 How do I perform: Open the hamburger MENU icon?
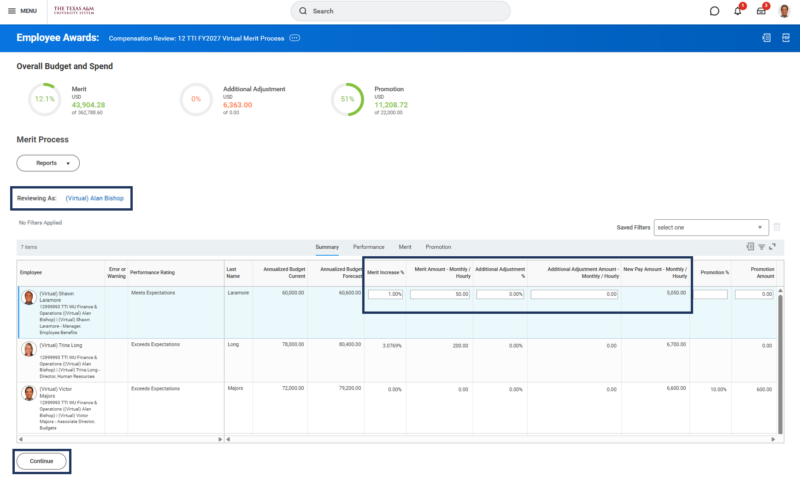tap(12, 11)
